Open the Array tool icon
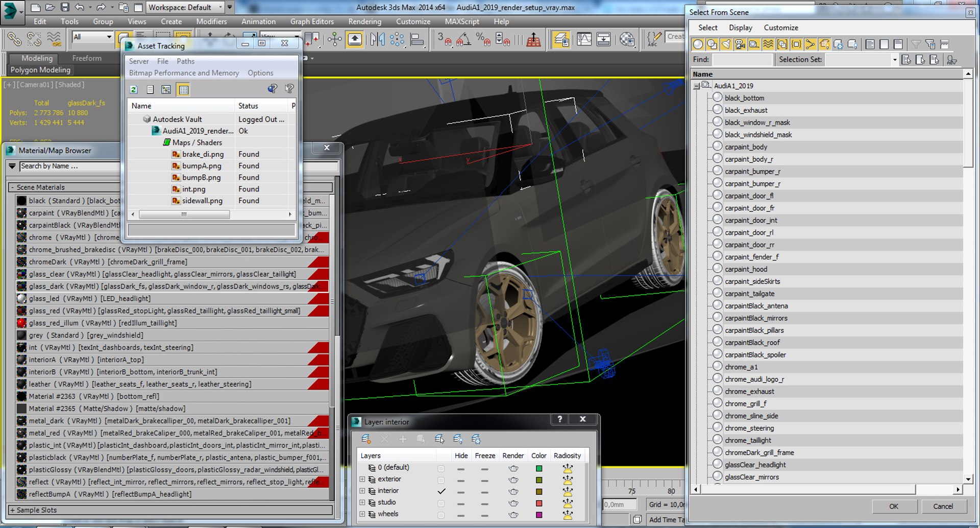Image resolution: width=980 pixels, height=528 pixels. [397, 39]
